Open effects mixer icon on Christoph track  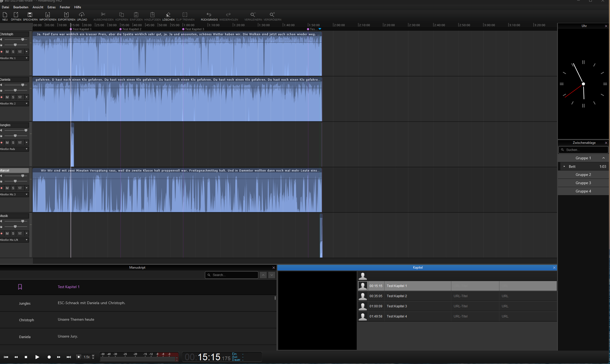pyautogui.click(x=20, y=52)
